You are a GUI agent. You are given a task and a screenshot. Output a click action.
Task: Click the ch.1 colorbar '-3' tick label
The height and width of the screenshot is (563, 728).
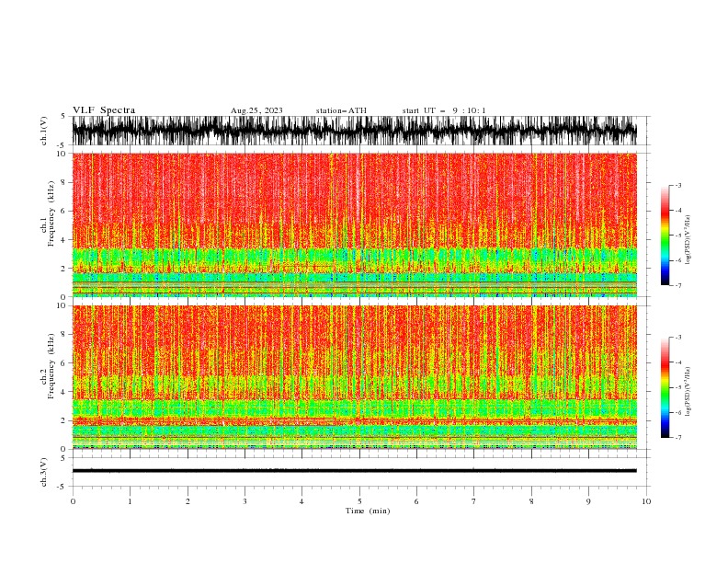click(677, 185)
